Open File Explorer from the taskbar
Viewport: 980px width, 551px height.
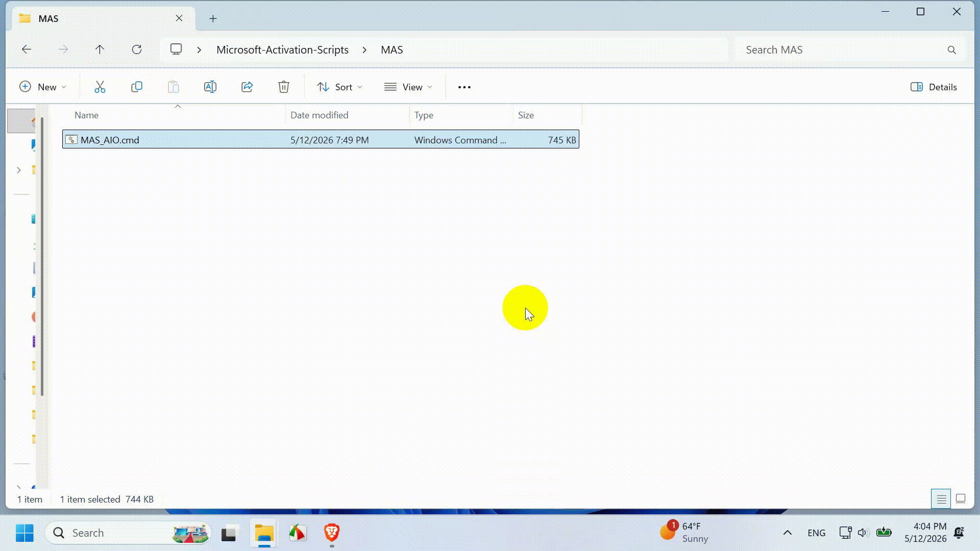click(264, 533)
